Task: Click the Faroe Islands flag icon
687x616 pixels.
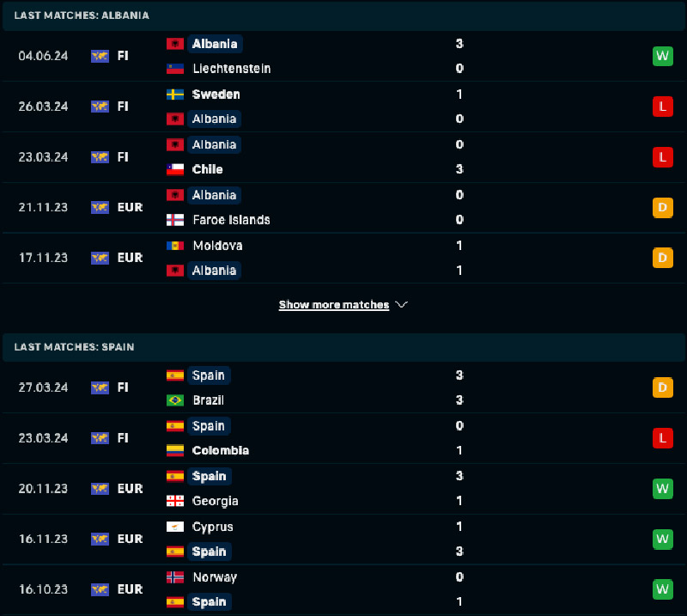Action: click(x=175, y=220)
